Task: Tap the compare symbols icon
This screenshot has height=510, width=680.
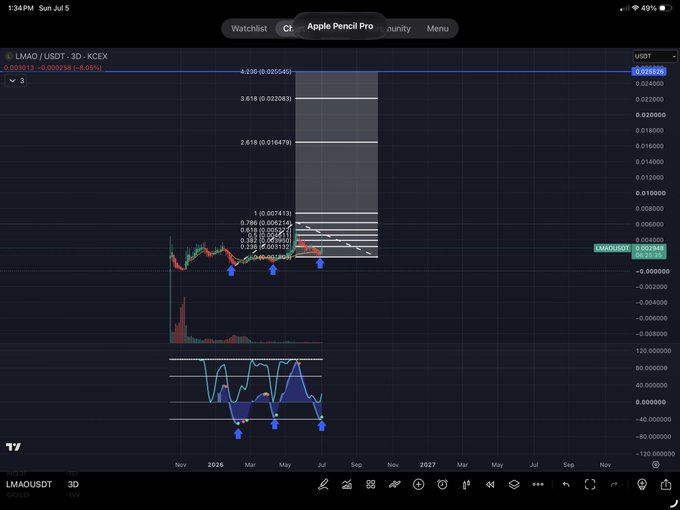Action: coord(395,484)
